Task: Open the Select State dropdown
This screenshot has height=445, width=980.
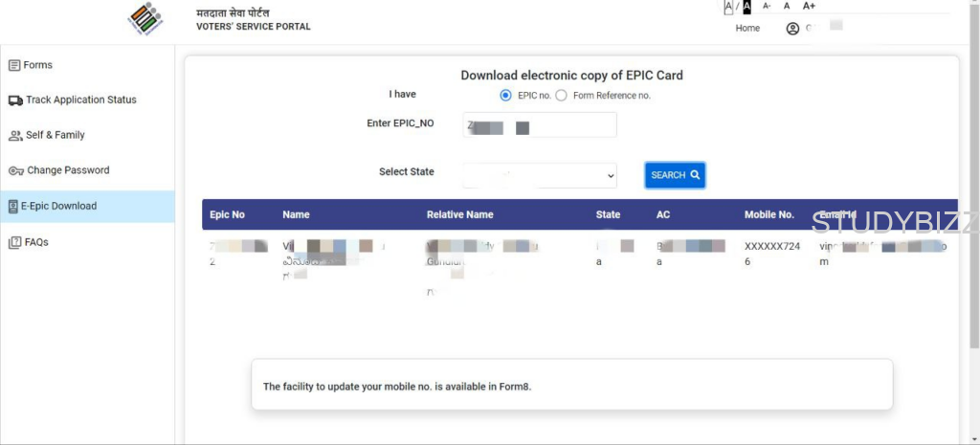Action: (x=540, y=175)
